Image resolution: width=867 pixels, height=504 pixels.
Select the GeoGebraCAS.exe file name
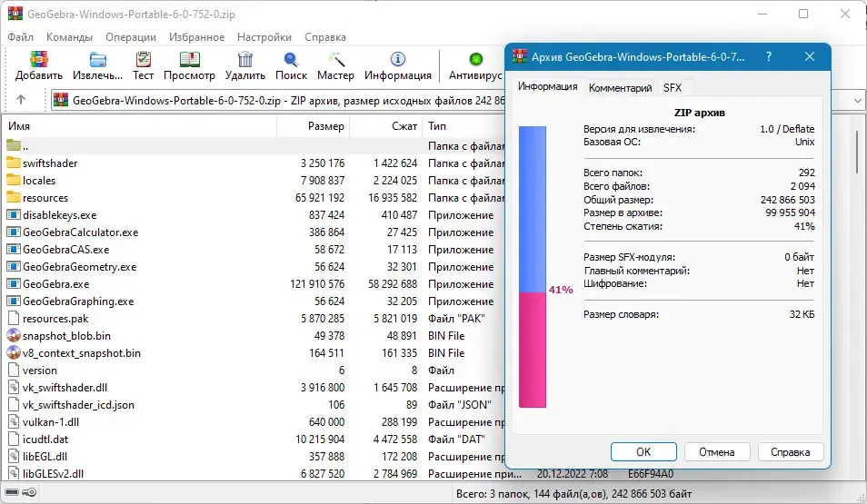65,250
